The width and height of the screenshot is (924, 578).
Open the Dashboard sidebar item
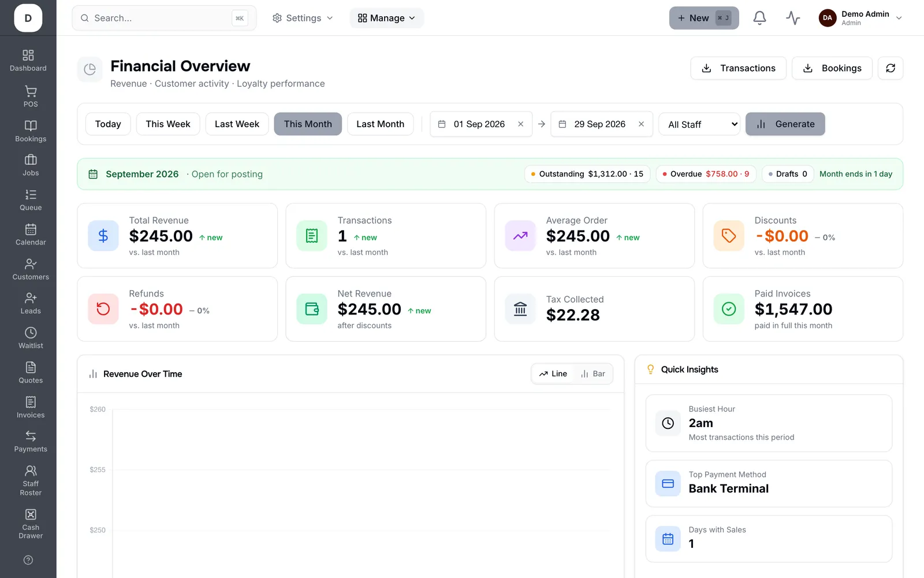(x=28, y=61)
